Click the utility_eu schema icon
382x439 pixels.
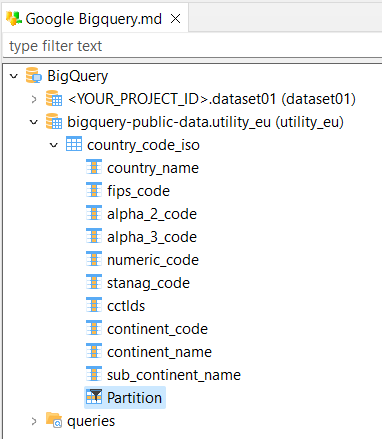pos(54,121)
